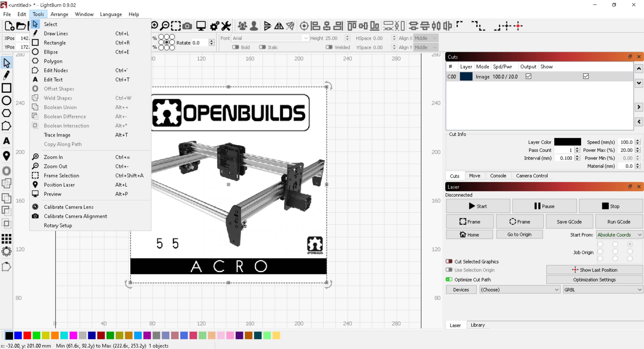Click the Group objects two-people icon
This screenshot has width=644, height=349.
pos(243,26)
